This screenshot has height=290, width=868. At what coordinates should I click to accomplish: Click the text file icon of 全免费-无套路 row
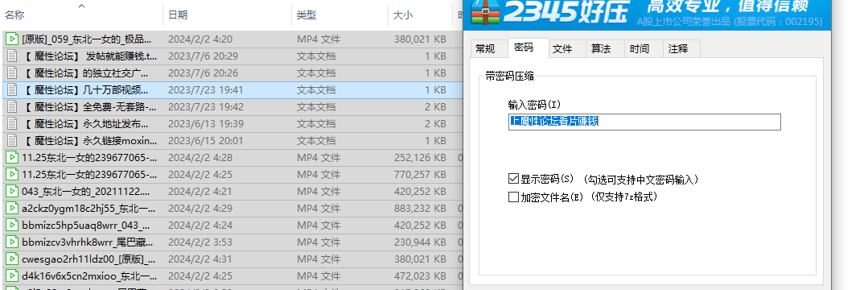pyautogui.click(x=11, y=106)
